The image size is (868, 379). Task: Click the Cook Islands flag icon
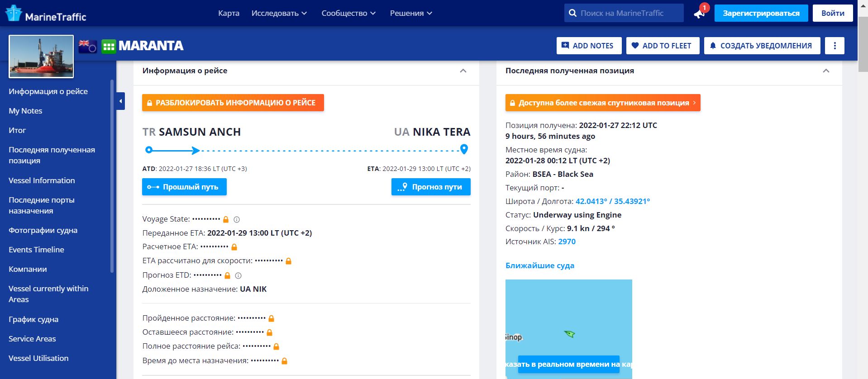[x=88, y=46]
